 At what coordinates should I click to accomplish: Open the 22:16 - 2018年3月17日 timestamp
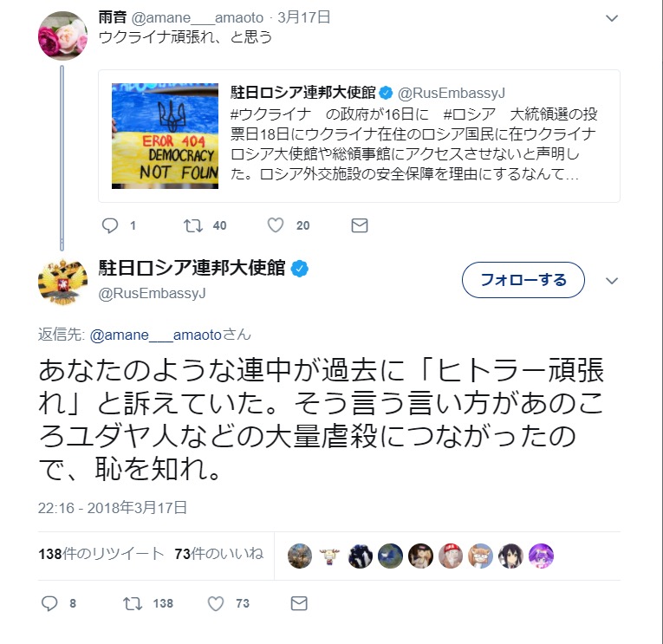(113, 507)
